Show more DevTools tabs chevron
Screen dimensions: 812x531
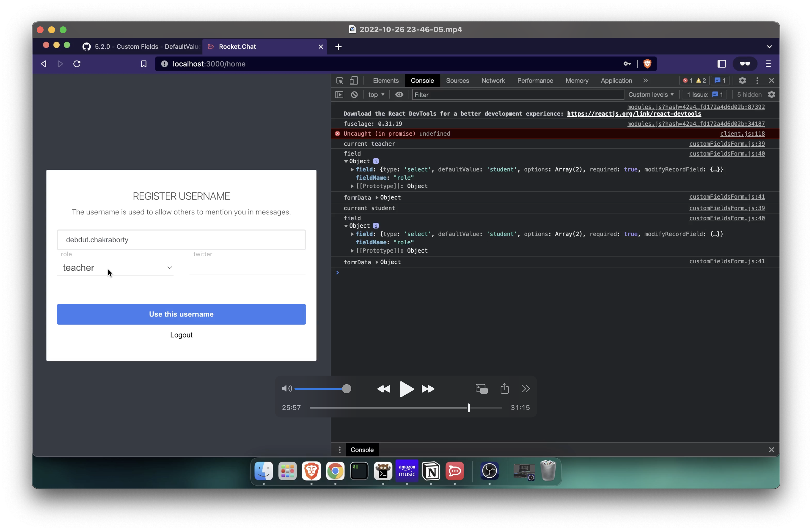click(x=645, y=81)
